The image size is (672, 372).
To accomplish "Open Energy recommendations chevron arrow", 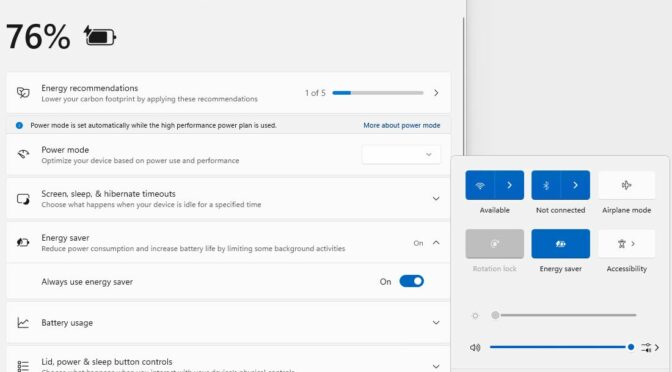I will tap(436, 93).
